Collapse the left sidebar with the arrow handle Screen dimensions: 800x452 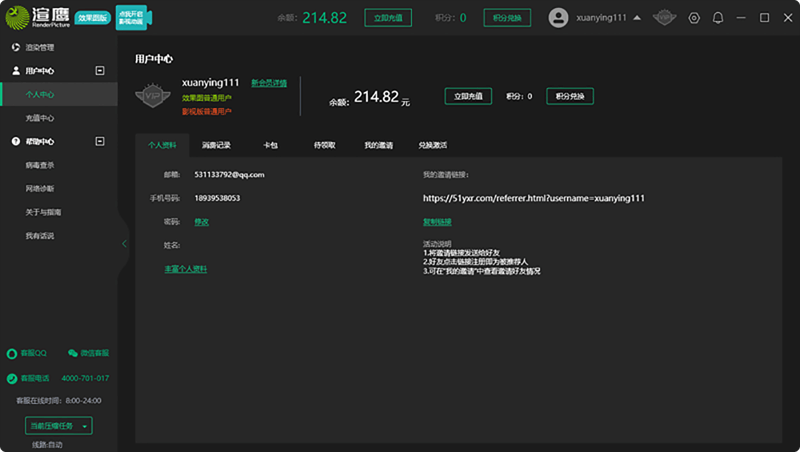(123, 243)
